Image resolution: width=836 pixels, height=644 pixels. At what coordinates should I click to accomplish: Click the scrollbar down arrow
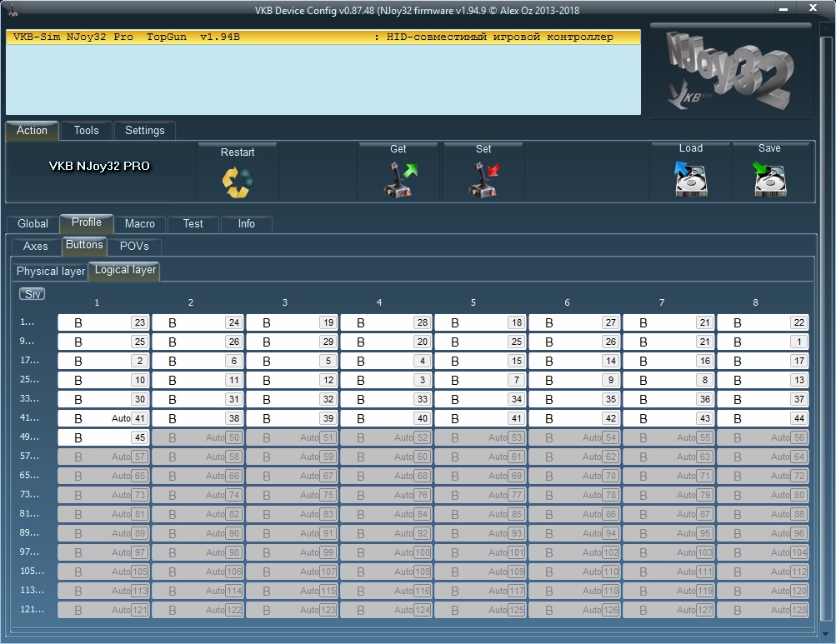(826, 634)
